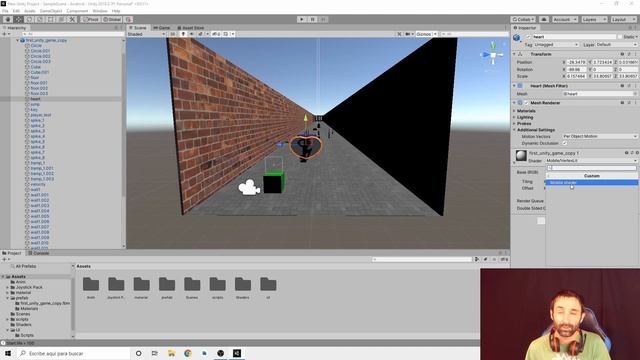
Task: Toggle scene audio speaker icon
Action: (x=191, y=34)
